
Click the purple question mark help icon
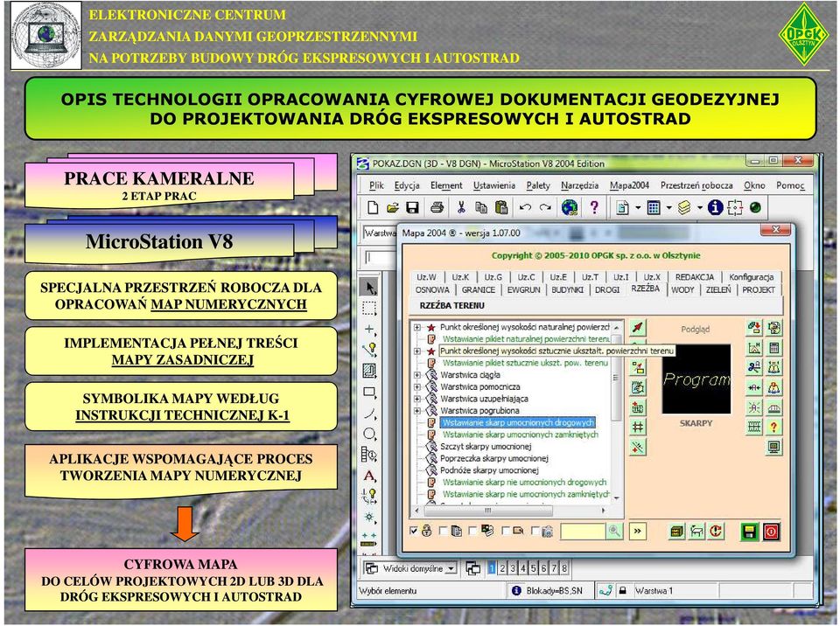pyautogui.click(x=594, y=206)
